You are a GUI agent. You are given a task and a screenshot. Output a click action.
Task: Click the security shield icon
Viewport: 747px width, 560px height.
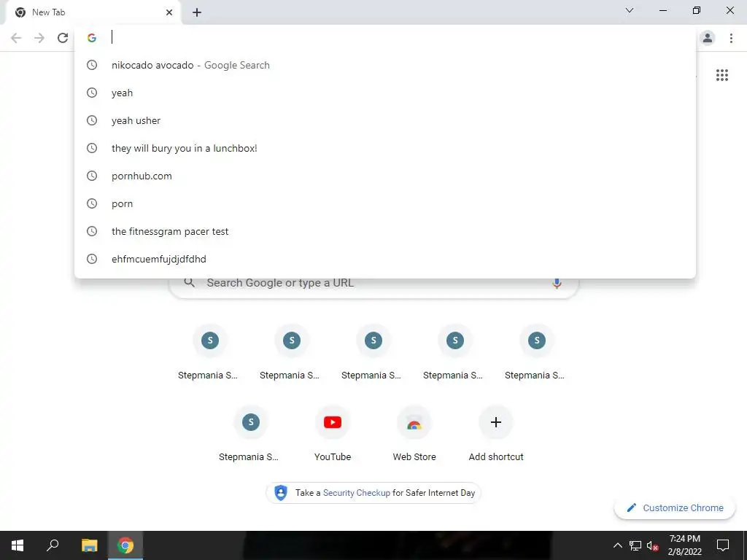tap(281, 493)
